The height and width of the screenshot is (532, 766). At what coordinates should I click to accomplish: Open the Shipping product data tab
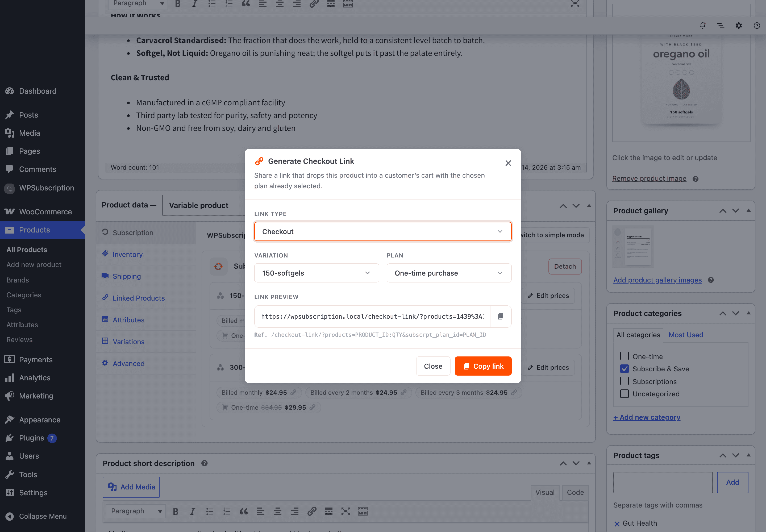[146, 276]
